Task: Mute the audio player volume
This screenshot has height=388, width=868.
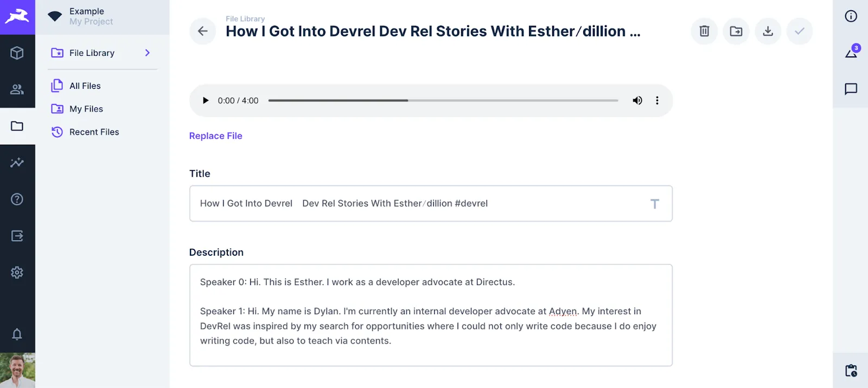Action: click(x=637, y=101)
